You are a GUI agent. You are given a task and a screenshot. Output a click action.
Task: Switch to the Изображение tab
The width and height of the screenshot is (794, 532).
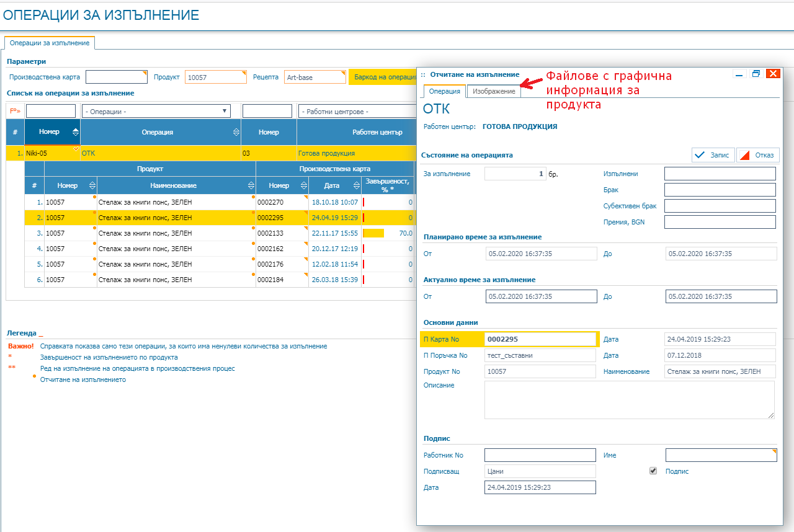[x=494, y=91]
